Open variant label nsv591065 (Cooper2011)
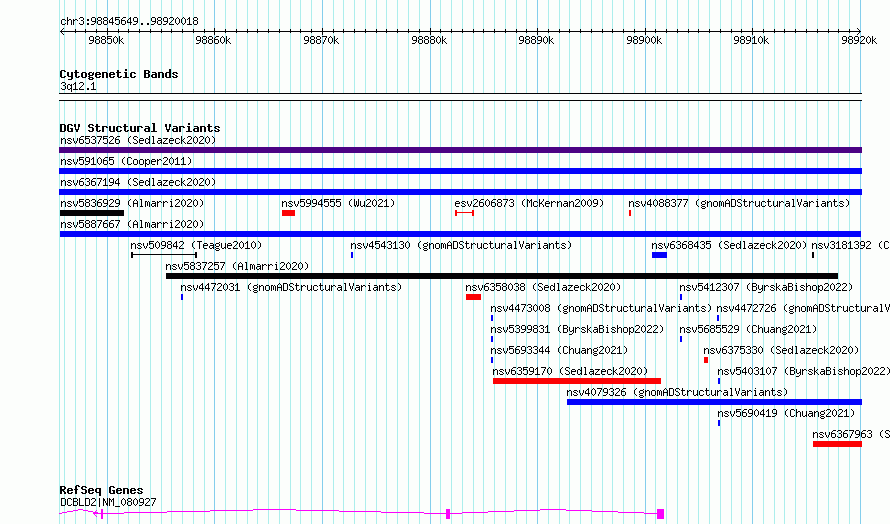This screenshot has height=524, width=890. (x=126, y=161)
